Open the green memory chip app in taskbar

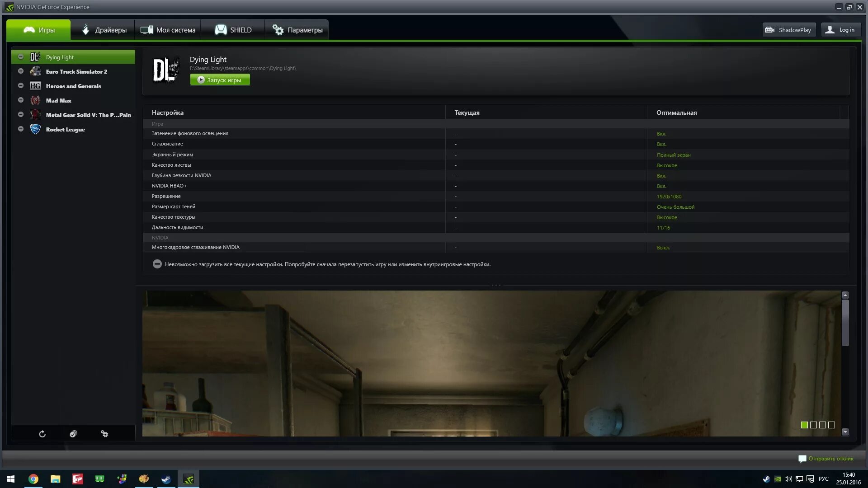click(99, 479)
